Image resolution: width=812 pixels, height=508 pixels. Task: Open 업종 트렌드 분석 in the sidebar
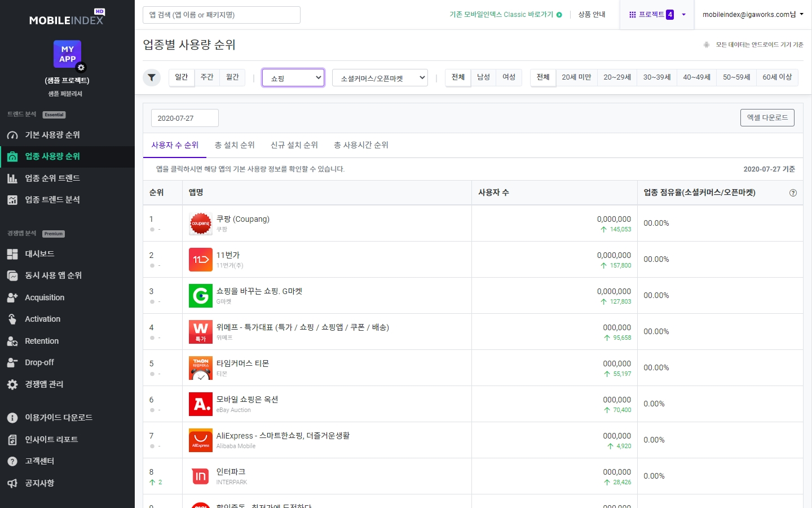67,200
